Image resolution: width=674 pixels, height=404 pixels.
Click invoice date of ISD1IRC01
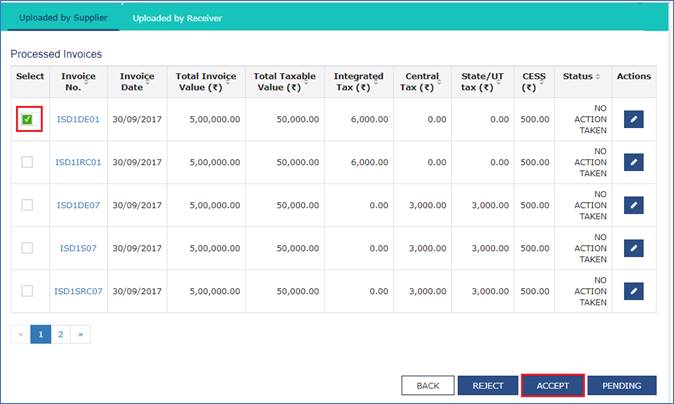[137, 162]
